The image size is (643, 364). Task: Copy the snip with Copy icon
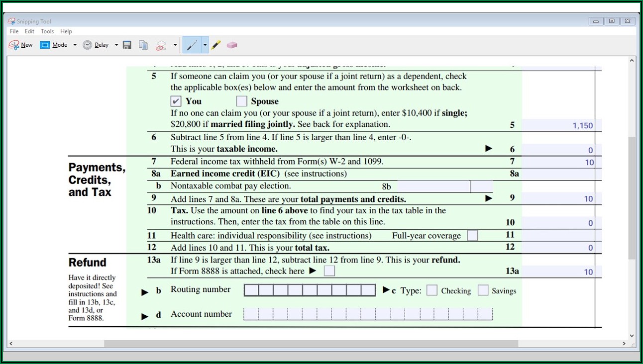[143, 45]
